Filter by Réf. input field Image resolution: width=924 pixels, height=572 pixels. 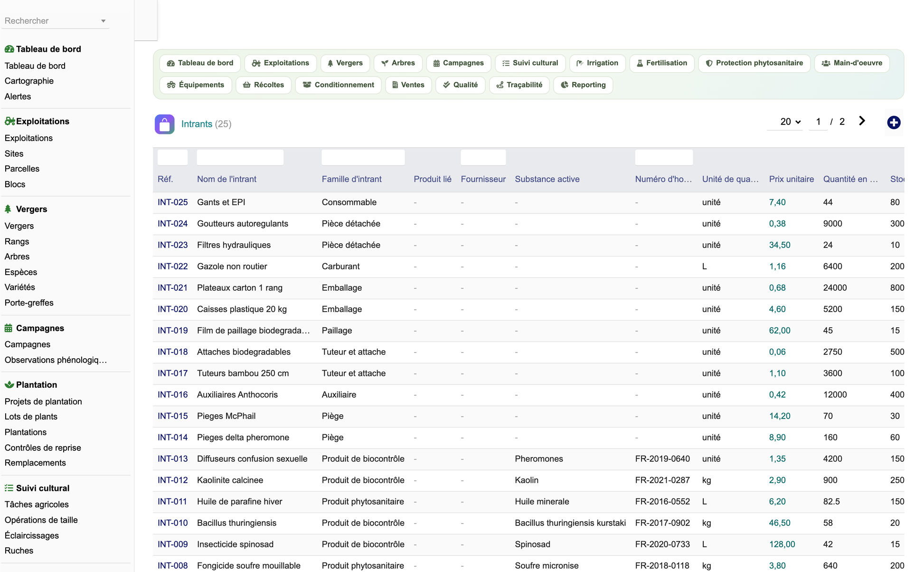click(x=172, y=157)
